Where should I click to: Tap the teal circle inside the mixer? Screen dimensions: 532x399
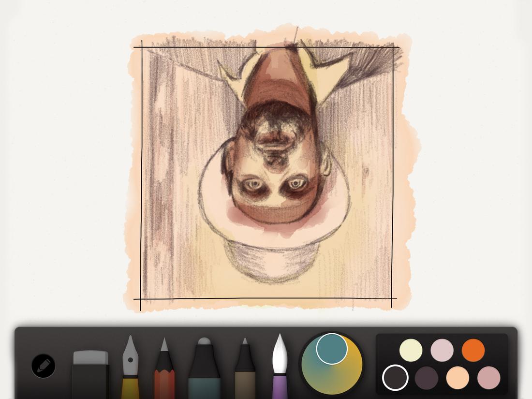tap(332, 350)
